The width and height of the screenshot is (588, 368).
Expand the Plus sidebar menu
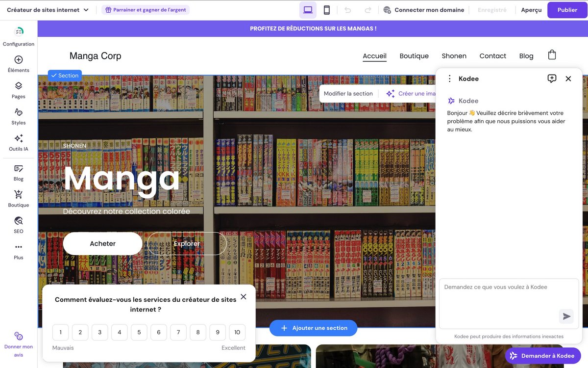click(x=18, y=251)
